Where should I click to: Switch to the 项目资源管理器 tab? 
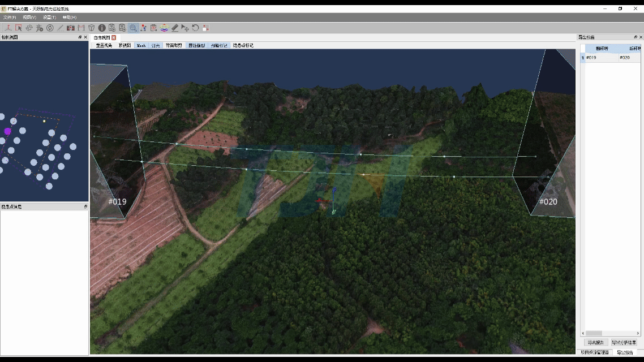point(595,352)
